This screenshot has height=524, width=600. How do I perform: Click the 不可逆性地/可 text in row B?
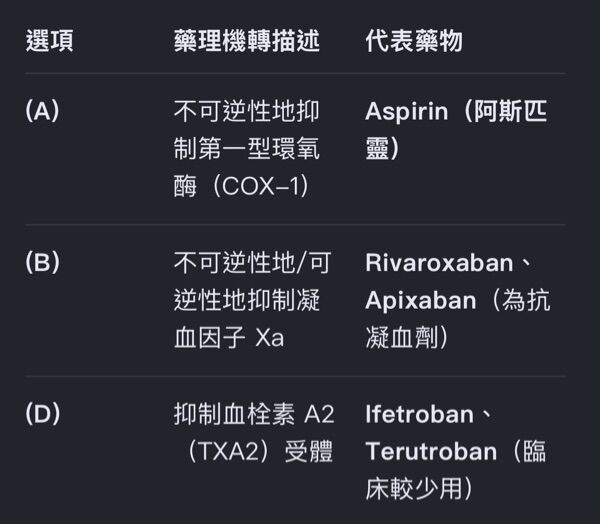coord(253,263)
